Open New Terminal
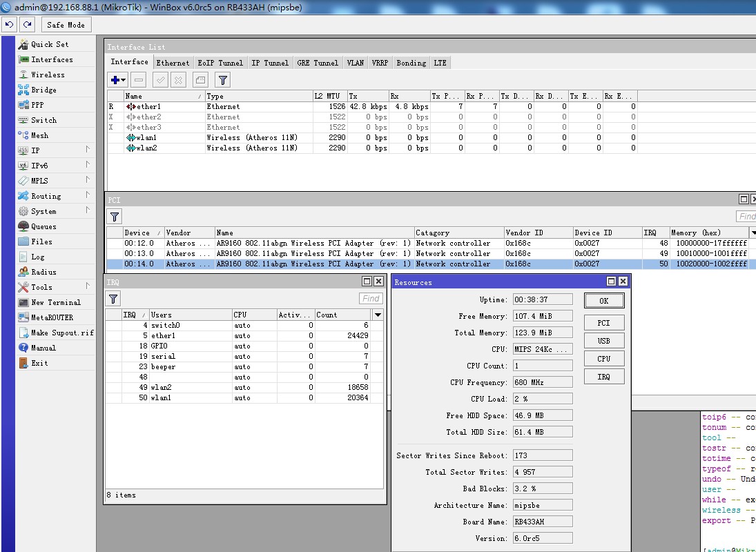This screenshot has width=756, height=552. [x=55, y=302]
